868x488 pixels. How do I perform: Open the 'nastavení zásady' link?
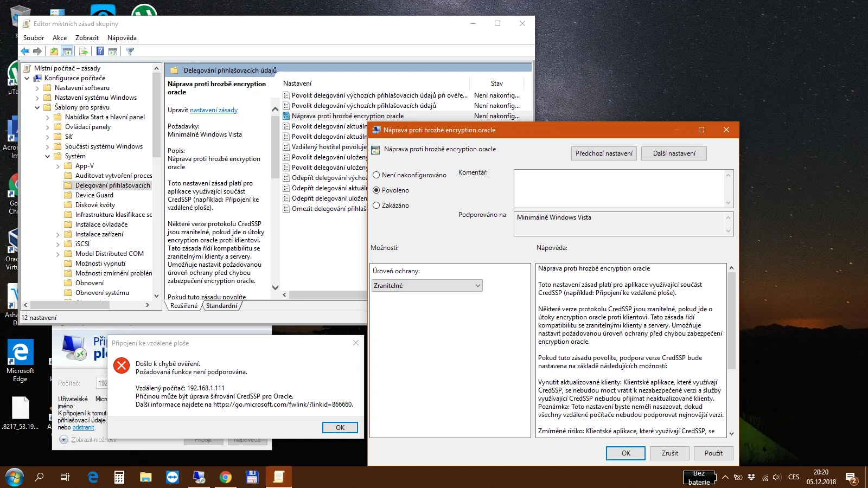(x=214, y=110)
